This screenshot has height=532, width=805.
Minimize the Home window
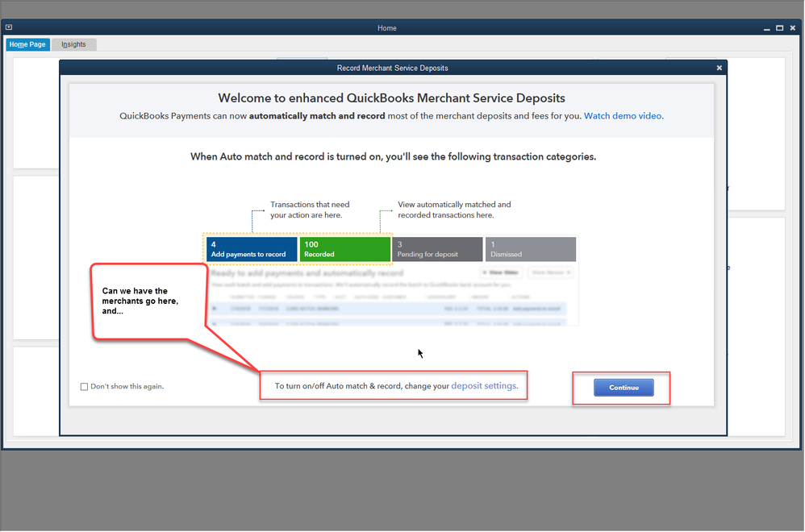click(x=766, y=28)
